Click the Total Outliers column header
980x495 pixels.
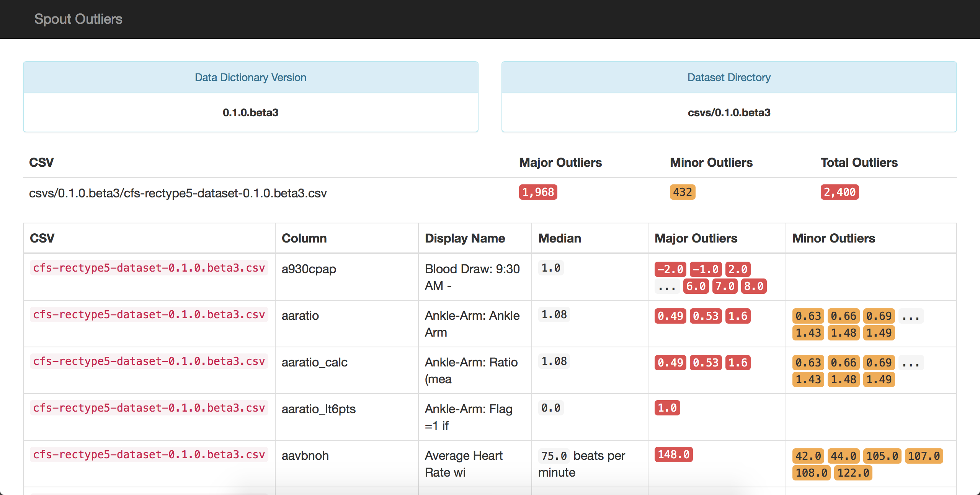[859, 163]
